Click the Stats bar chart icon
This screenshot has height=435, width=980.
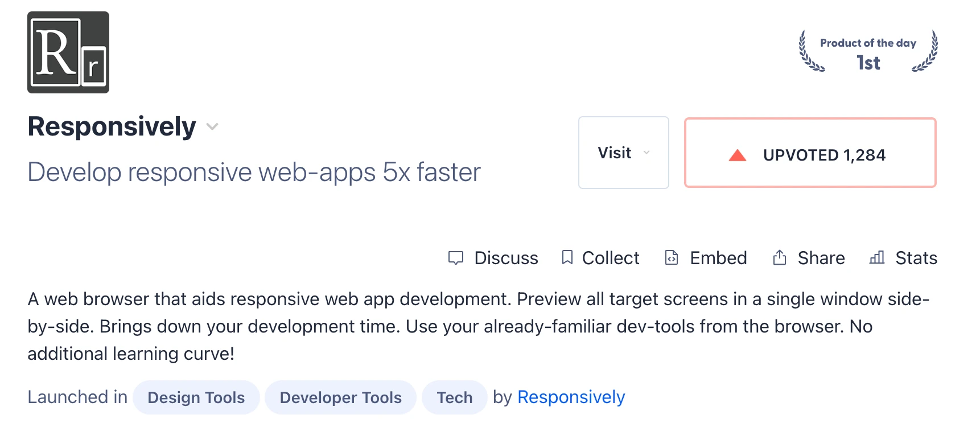tap(877, 257)
